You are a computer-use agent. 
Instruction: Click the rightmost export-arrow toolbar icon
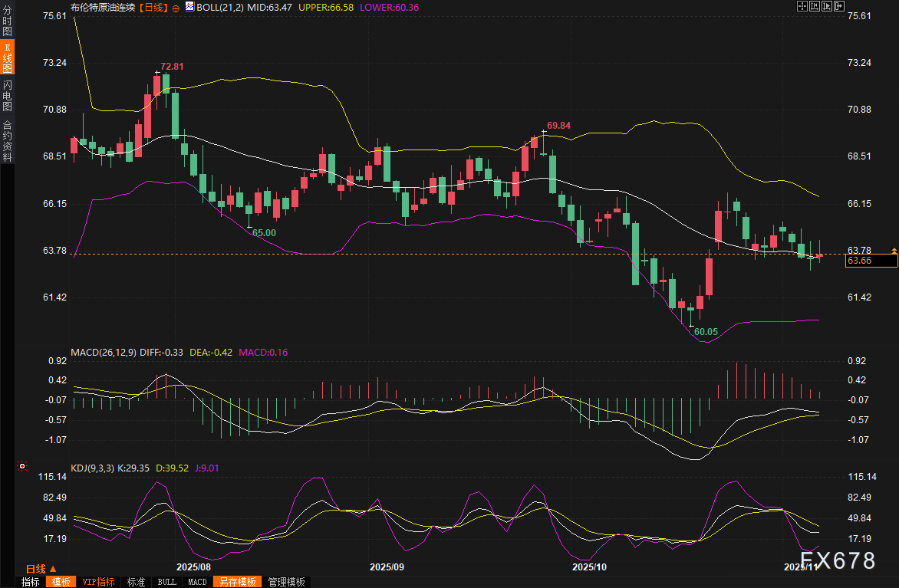(x=838, y=7)
